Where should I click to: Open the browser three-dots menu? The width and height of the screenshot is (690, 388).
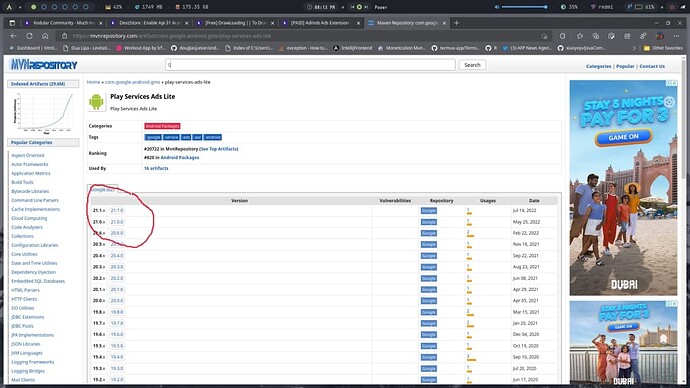click(676, 36)
